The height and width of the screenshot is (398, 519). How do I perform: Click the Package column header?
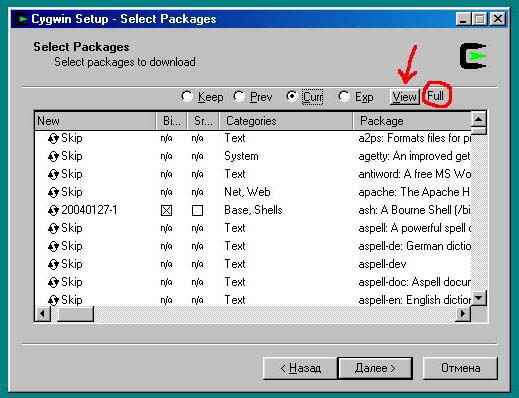click(412, 121)
